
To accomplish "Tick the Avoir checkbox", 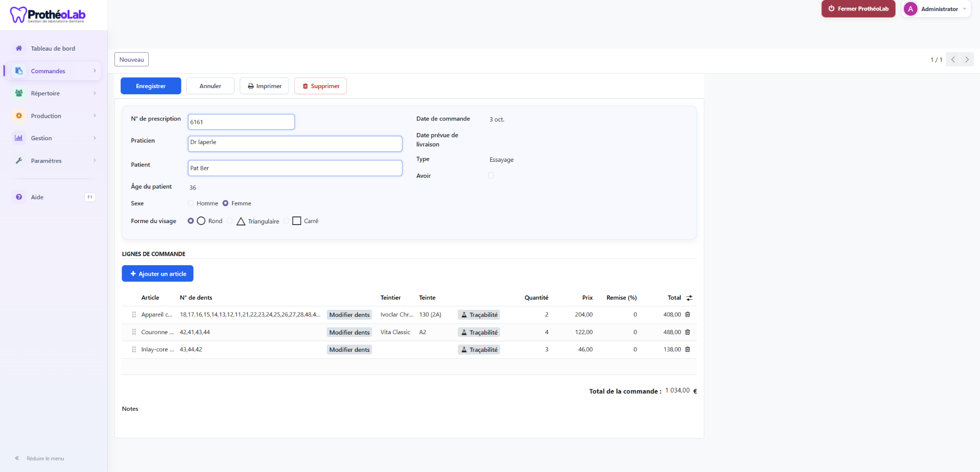I will point(491,176).
